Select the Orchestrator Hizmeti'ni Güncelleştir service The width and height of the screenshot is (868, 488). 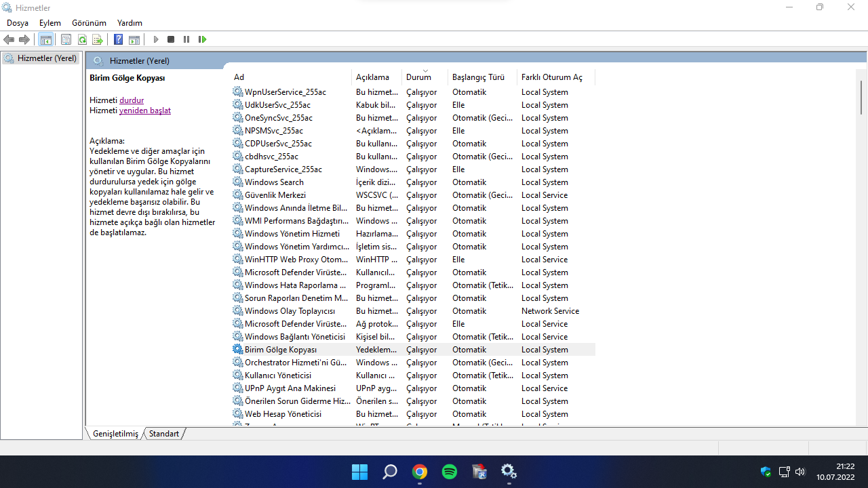tap(413, 363)
